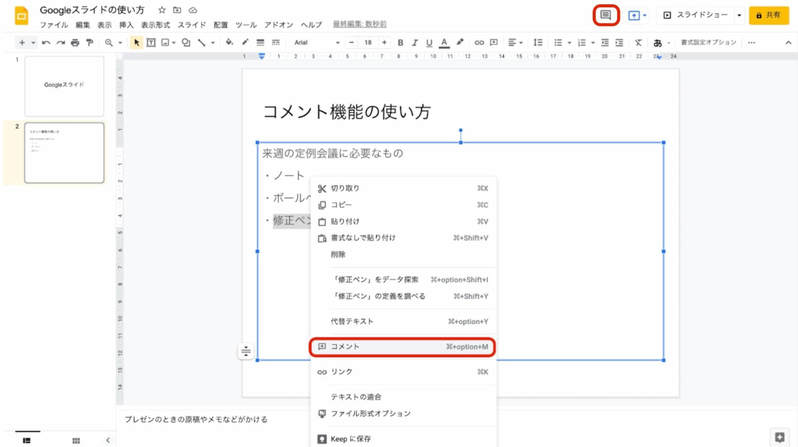Select the arrow cursor tool
798x447 pixels.
click(x=136, y=43)
